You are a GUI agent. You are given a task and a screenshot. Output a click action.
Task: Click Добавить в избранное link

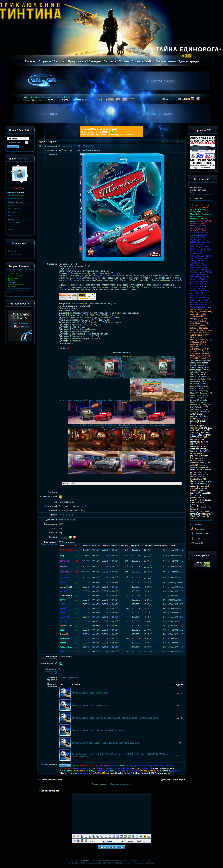(x=173, y=142)
